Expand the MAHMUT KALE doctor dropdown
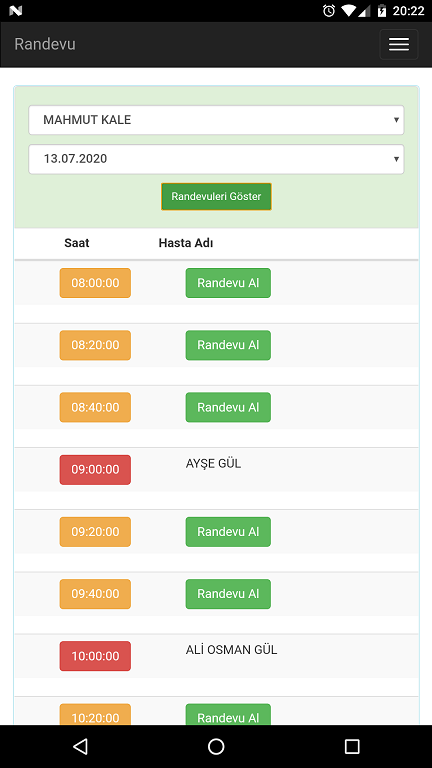The height and width of the screenshot is (768, 432). click(216, 120)
